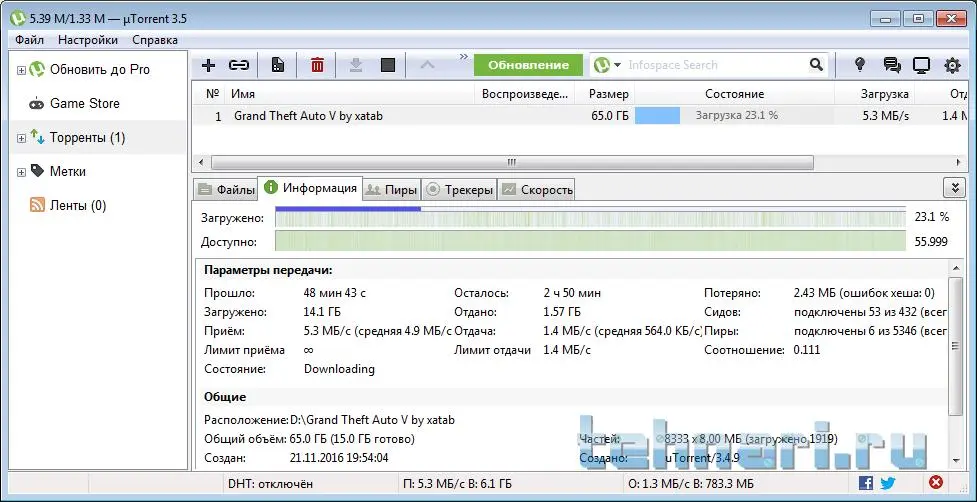Image resolution: width=977 pixels, height=502 pixels.
Task: Click the light bulb tips icon
Action: point(860,65)
